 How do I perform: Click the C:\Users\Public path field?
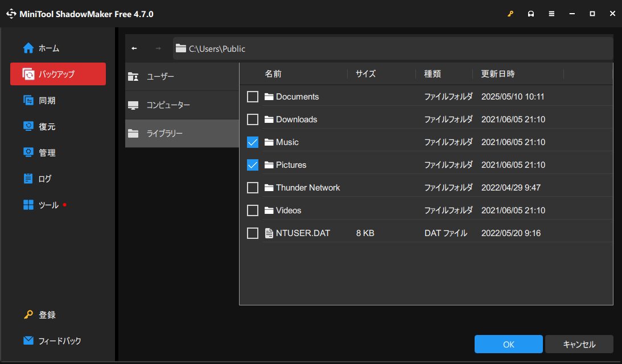393,48
